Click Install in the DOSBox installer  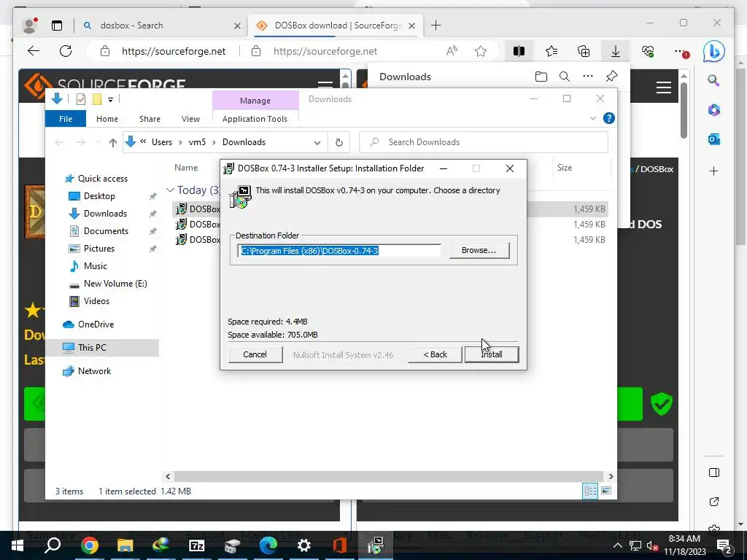pos(492,354)
